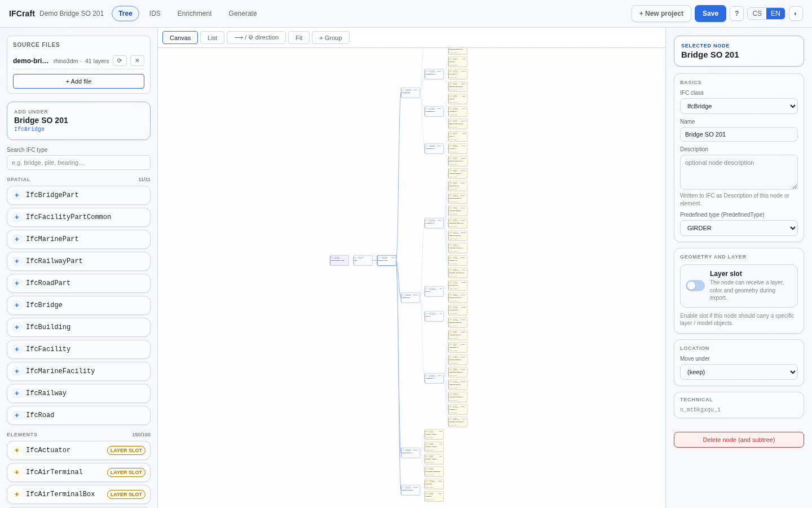Switch to Canvas view
This screenshot has width=812, height=508.
pos(180,38)
